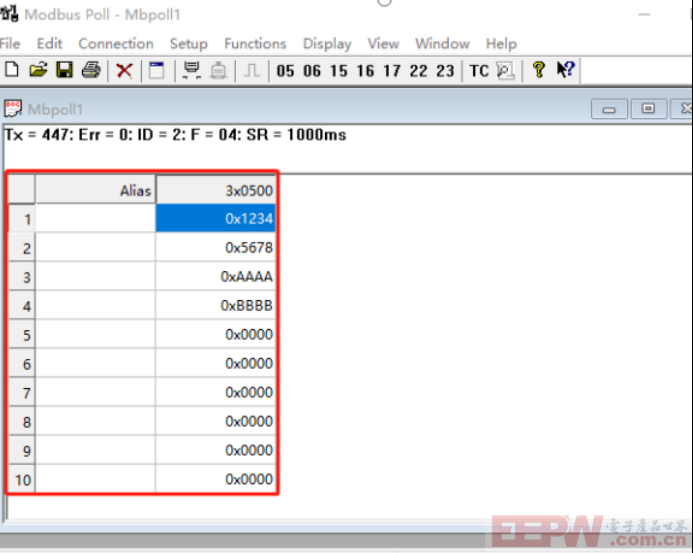Open the Setup menu
This screenshot has height=553, width=693.
(x=189, y=44)
